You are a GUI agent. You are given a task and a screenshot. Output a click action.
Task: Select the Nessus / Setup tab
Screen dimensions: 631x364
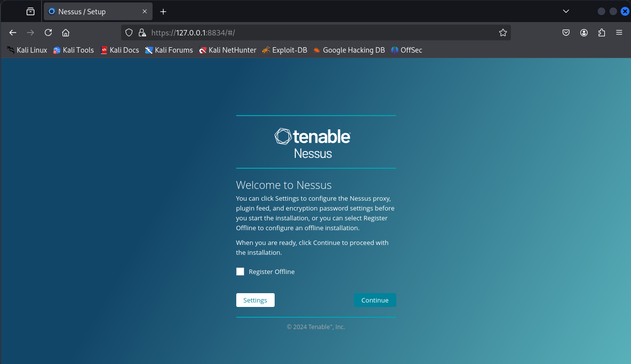pyautogui.click(x=97, y=11)
